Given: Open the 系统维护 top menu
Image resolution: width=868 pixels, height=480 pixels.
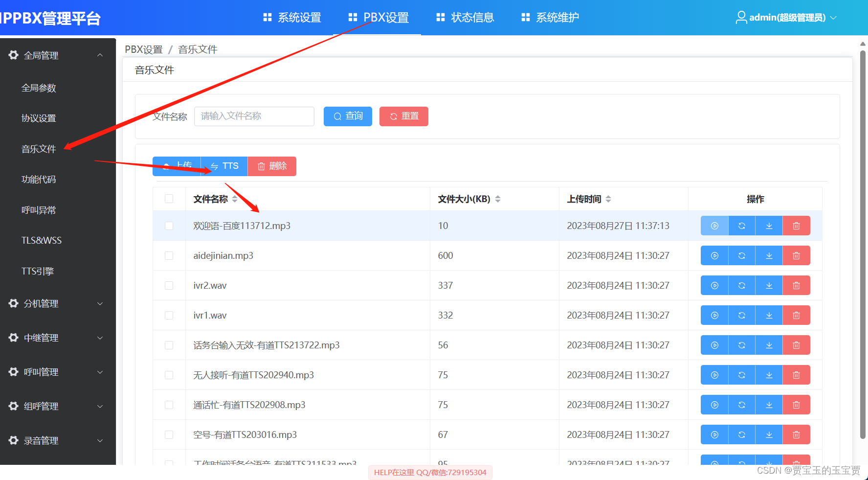Looking at the screenshot, I should click(x=550, y=18).
